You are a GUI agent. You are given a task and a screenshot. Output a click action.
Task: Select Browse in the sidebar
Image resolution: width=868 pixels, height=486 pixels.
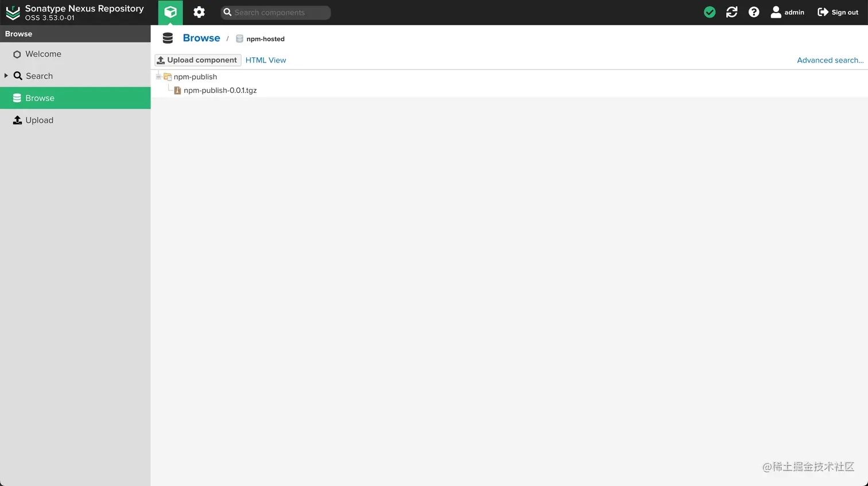point(75,98)
